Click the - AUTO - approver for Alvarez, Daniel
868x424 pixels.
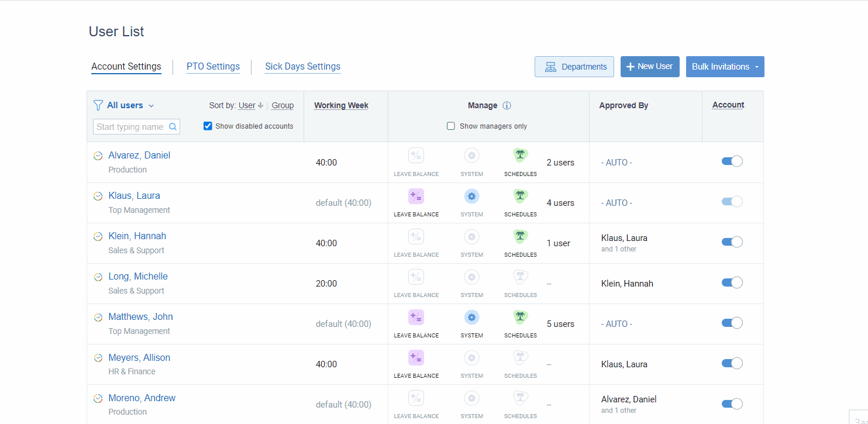pos(616,163)
